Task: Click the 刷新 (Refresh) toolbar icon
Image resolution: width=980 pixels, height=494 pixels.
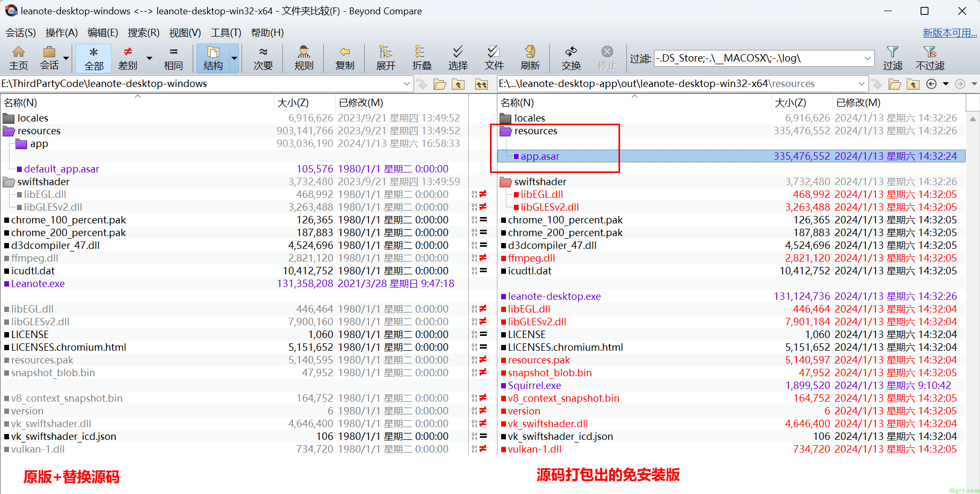Action: tap(530, 58)
